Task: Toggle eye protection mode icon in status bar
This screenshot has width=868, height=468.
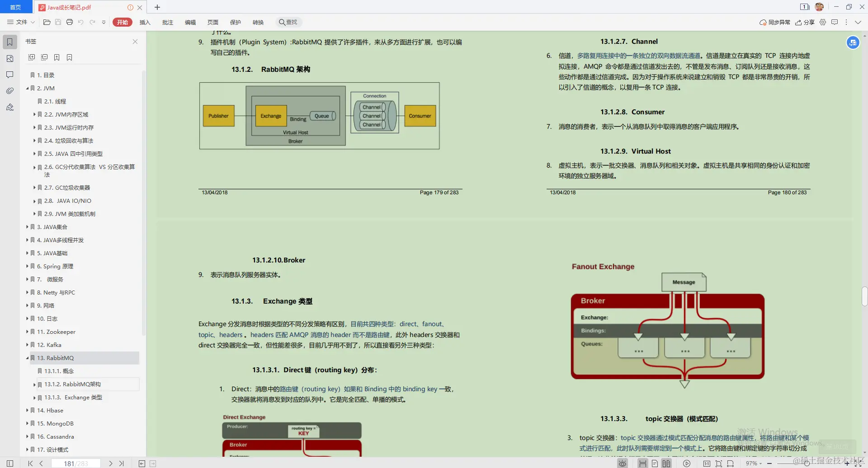Action: click(623, 463)
